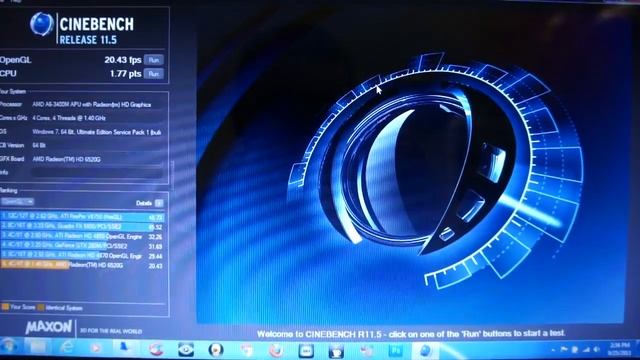Click the AMD A6-3400M processor text
Screen dimensions: 640x360
pos(91,105)
